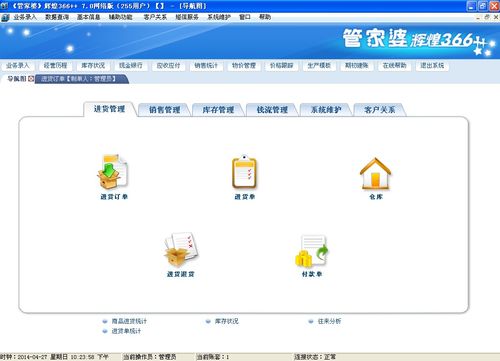
Task: Click the 应收应付 toolbar button
Action: 168,66
